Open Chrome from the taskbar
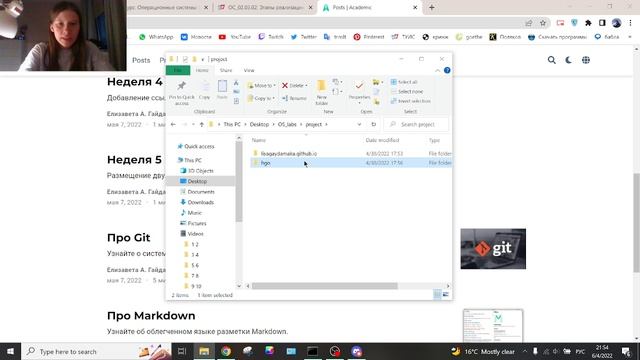 click(226, 351)
